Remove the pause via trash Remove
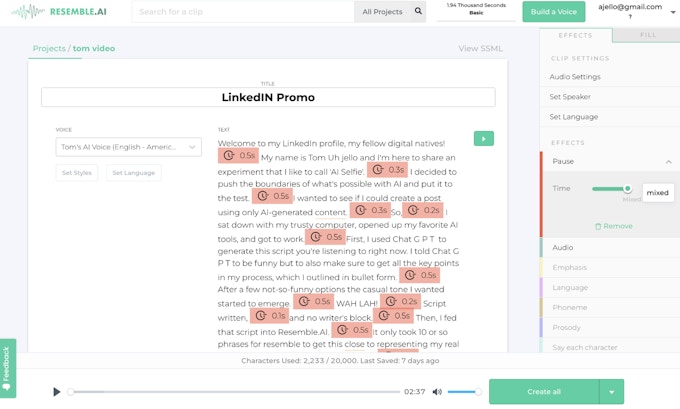The height and width of the screenshot is (409, 680). point(613,226)
